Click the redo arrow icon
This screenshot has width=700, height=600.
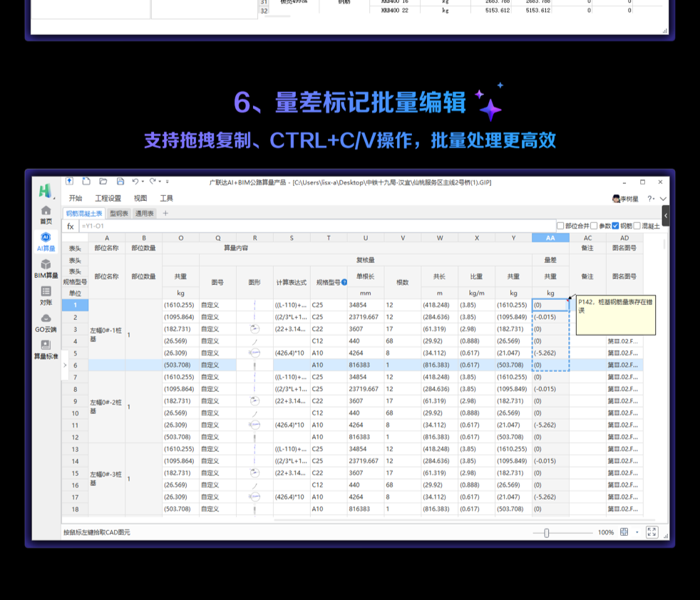pyautogui.click(x=153, y=181)
